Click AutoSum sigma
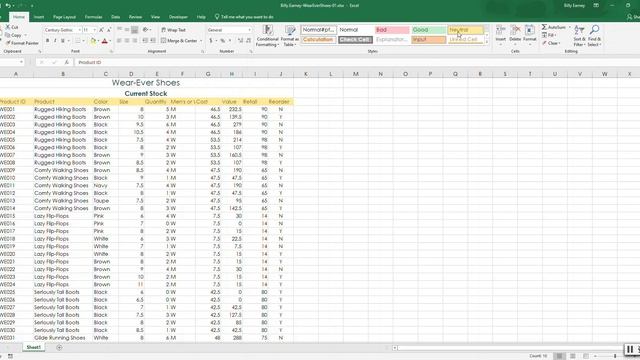The width and height of the screenshot is (640, 360). [x=544, y=27]
